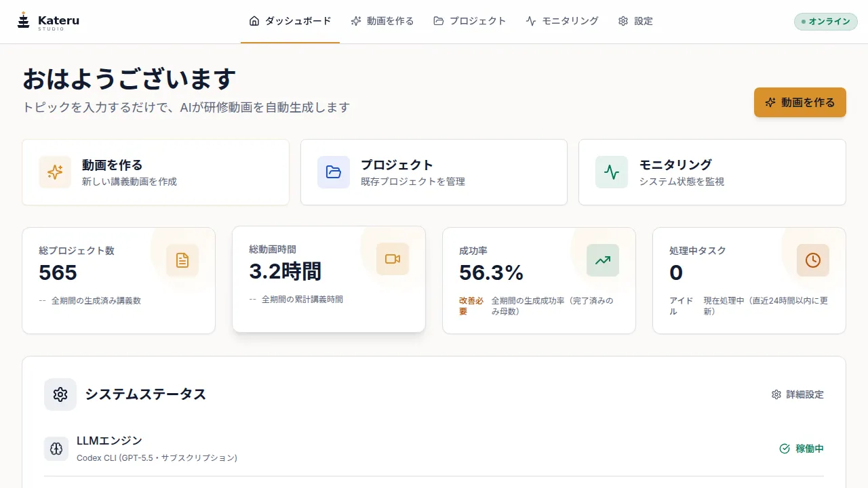Click the brain icon for LLMエンジン

[x=56, y=449]
